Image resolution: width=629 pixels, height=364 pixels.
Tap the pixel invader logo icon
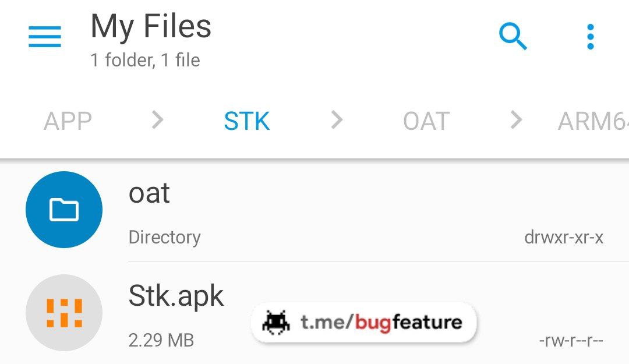pos(277,322)
